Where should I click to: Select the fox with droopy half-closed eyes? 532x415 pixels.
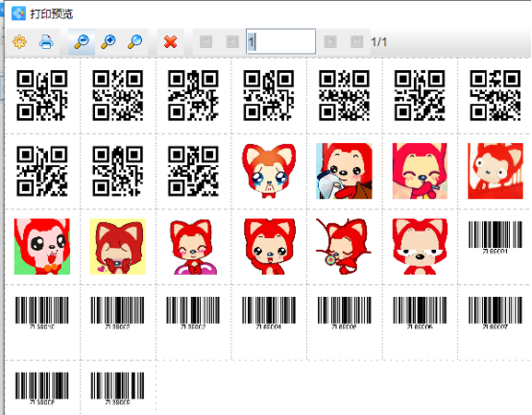click(x=420, y=246)
